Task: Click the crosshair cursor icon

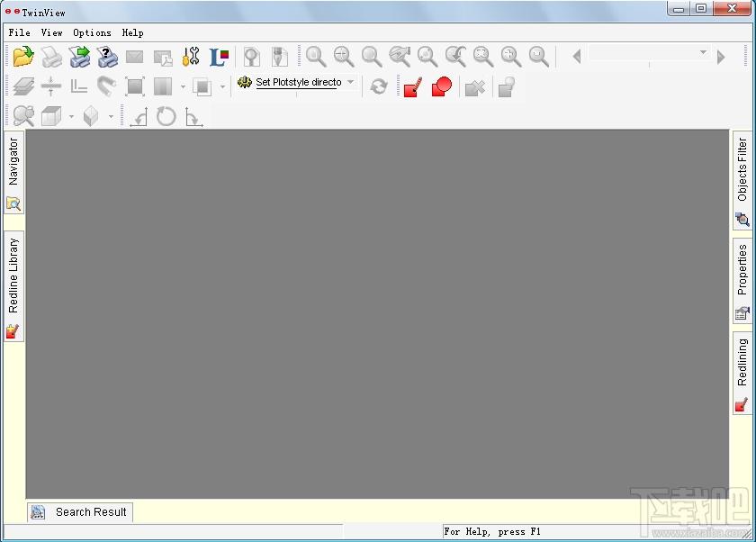Action: pyautogui.click(x=51, y=86)
